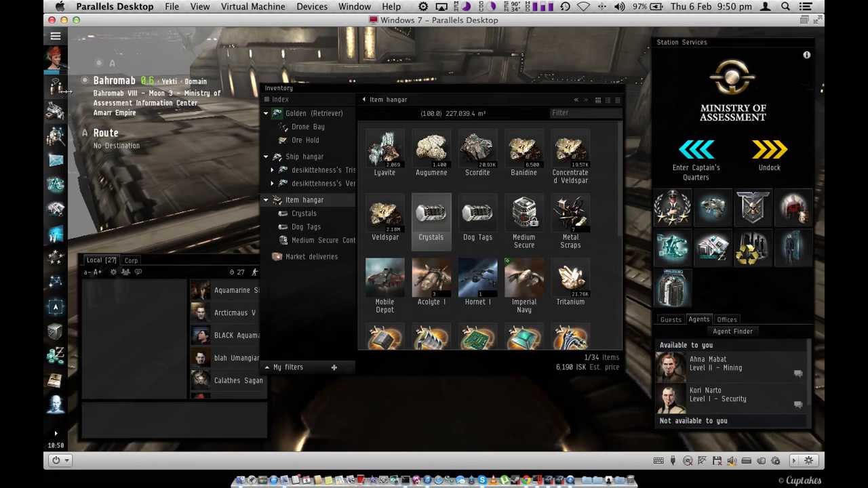Toggle route autopilot A marker

point(85,133)
